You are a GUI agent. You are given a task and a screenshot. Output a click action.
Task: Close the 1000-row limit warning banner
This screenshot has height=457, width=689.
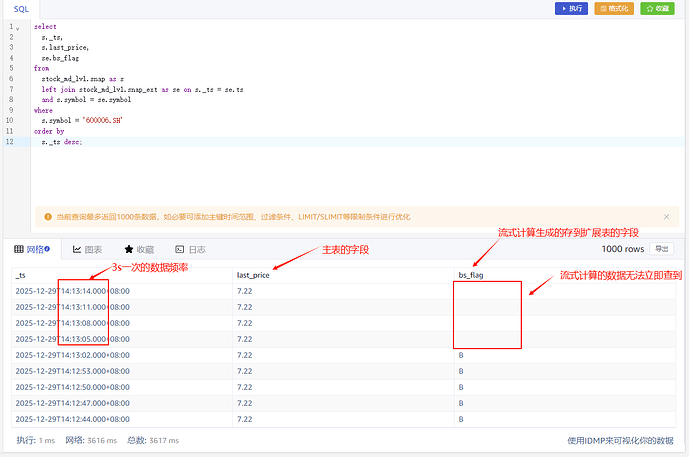click(667, 216)
